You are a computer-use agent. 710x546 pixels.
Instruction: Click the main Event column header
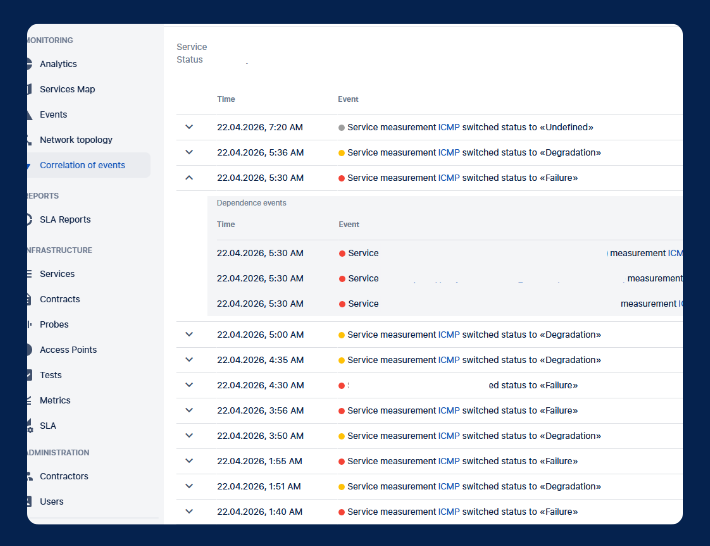pyautogui.click(x=348, y=99)
